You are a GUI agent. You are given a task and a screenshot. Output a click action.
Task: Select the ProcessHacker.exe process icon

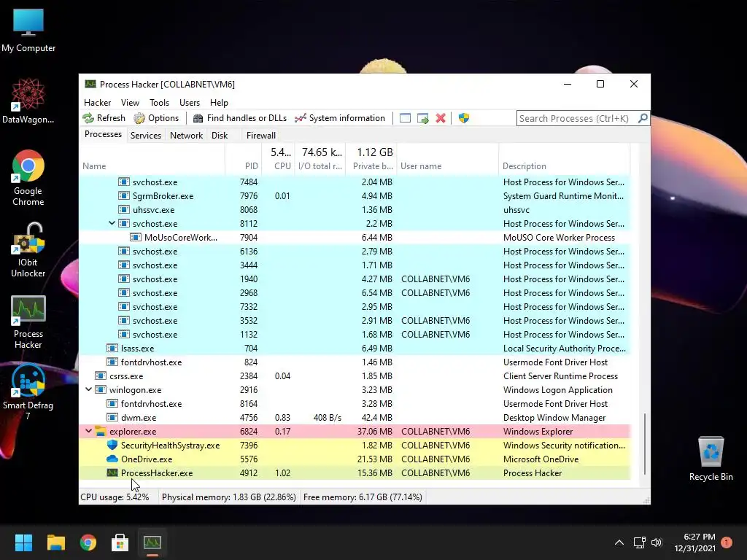click(112, 472)
